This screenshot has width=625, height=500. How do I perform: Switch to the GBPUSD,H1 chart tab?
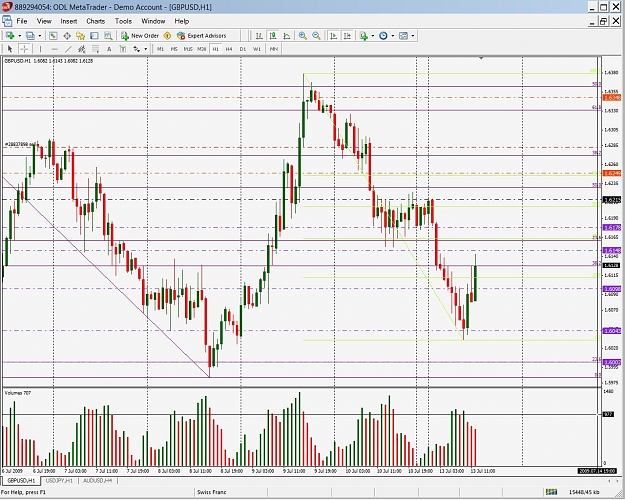click(21, 480)
